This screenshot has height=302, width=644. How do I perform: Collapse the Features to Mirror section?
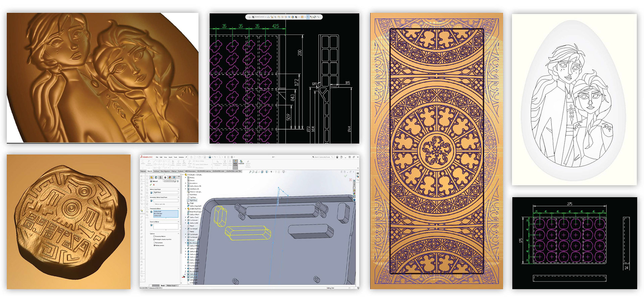(178, 208)
